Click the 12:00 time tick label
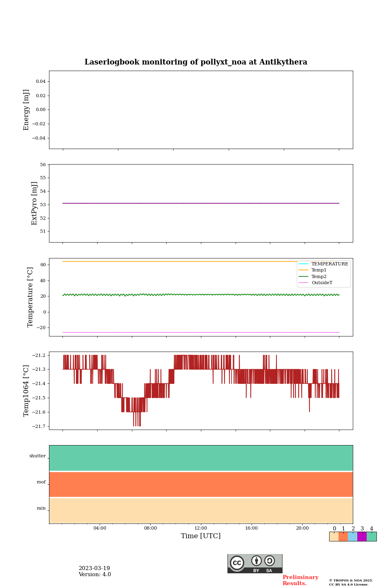The image size is (392, 588). [x=201, y=528]
